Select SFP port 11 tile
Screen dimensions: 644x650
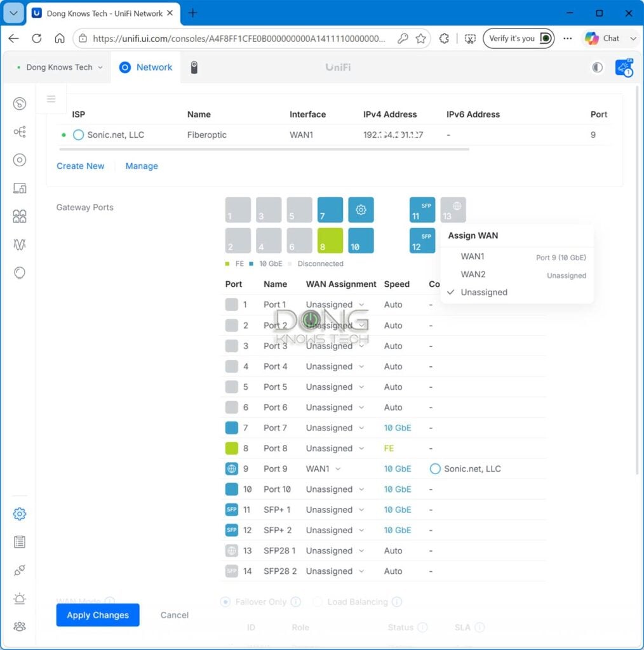coord(422,209)
